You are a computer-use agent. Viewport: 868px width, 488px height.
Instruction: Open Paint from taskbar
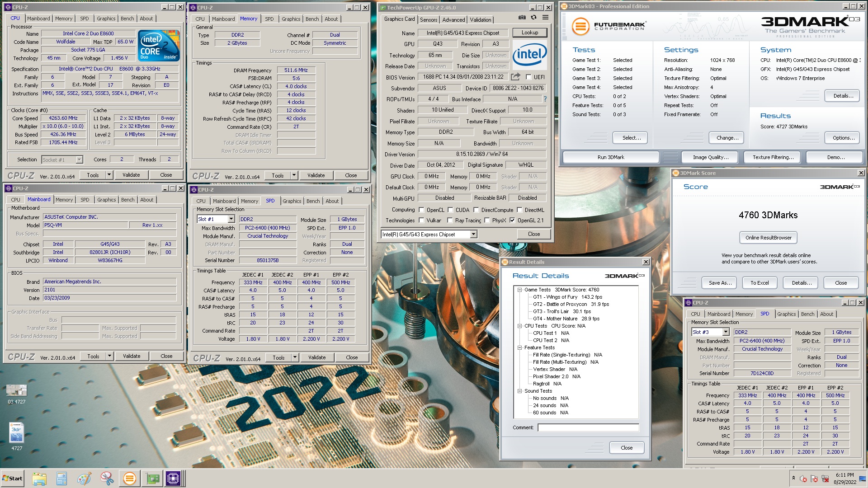(x=84, y=479)
